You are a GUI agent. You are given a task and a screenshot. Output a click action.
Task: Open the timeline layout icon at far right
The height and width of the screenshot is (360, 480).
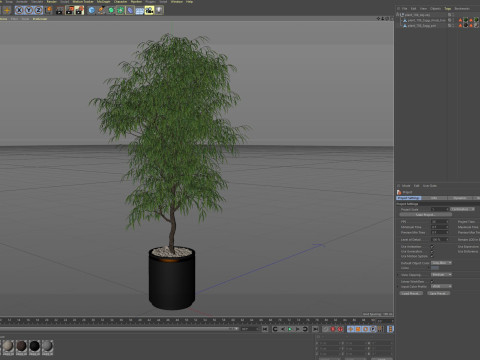click(x=390, y=329)
